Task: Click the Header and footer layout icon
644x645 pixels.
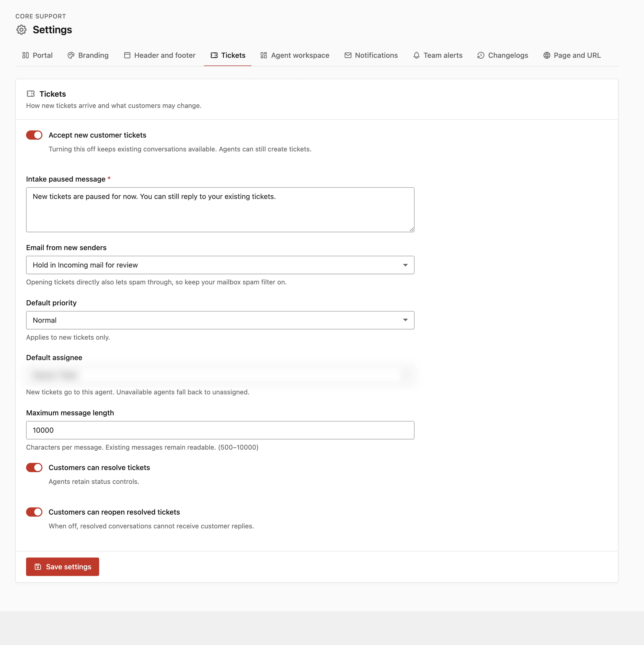Action: (127, 55)
